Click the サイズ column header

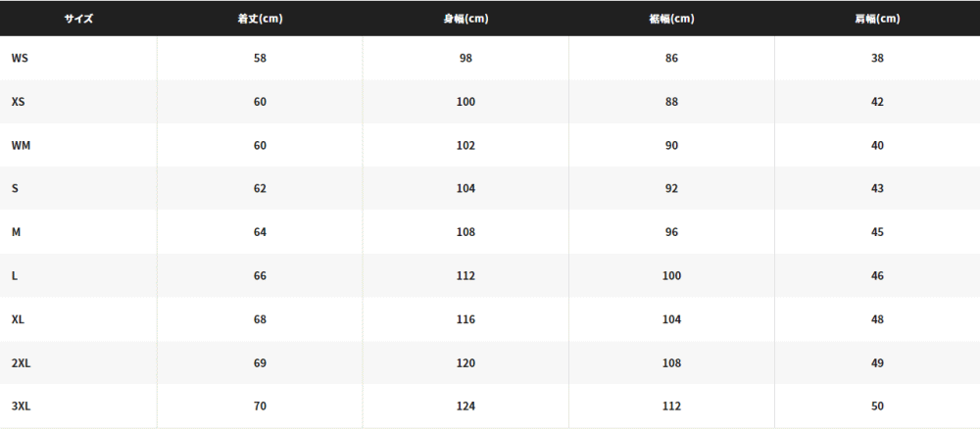(78, 19)
